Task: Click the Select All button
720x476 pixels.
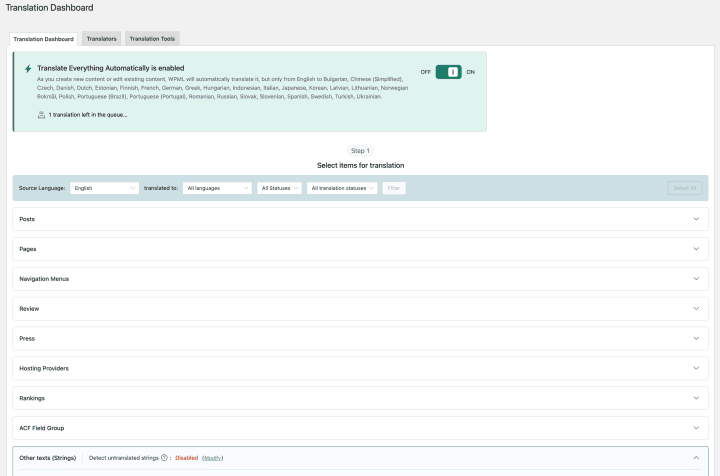Action: tap(685, 188)
